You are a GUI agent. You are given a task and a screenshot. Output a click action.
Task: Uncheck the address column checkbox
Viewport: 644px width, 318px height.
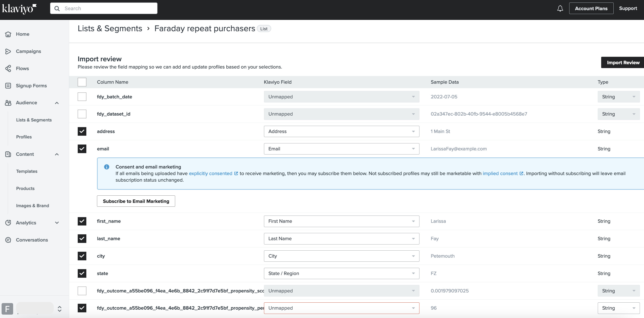click(x=82, y=131)
